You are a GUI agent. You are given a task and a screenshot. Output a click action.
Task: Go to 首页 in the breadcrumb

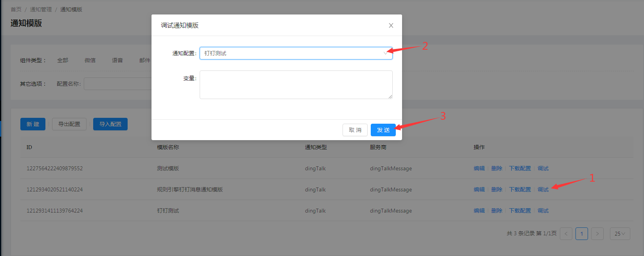tap(16, 9)
